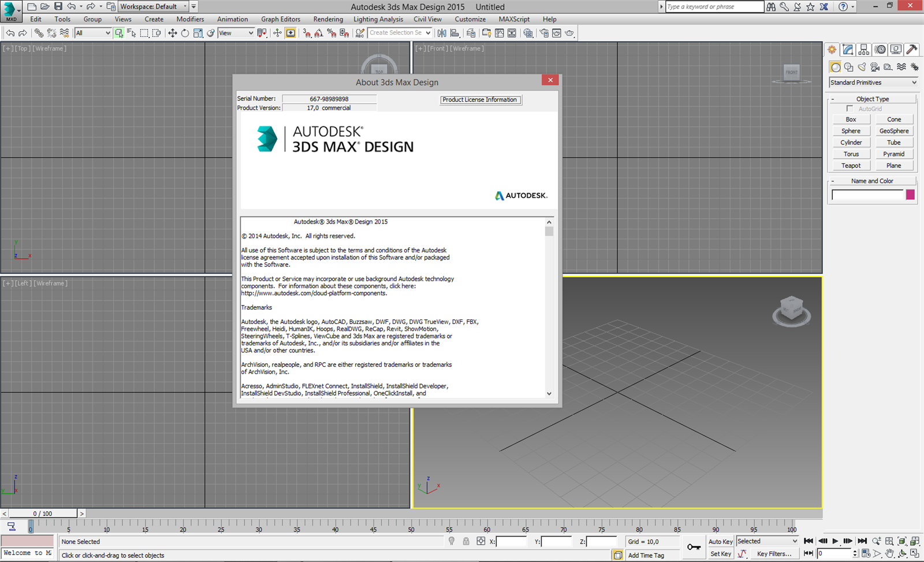Click the Mirror tool icon
The height and width of the screenshot is (562, 924).
coord(441,33)
